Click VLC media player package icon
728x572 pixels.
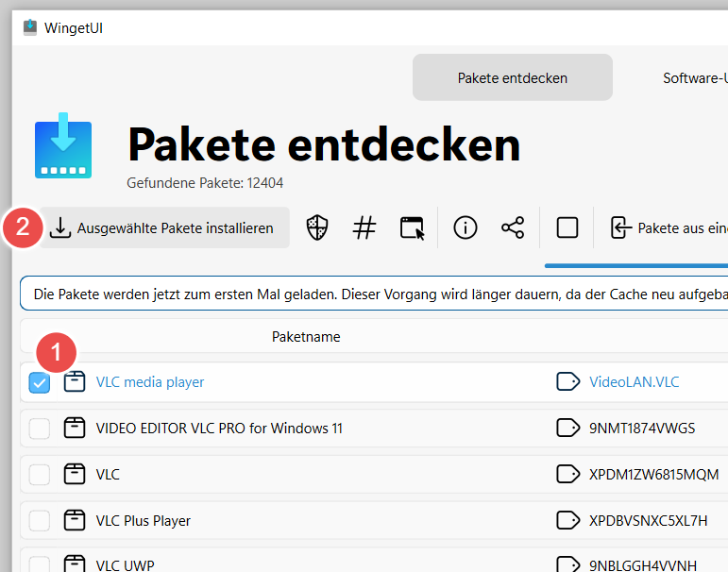click(75, 381)
